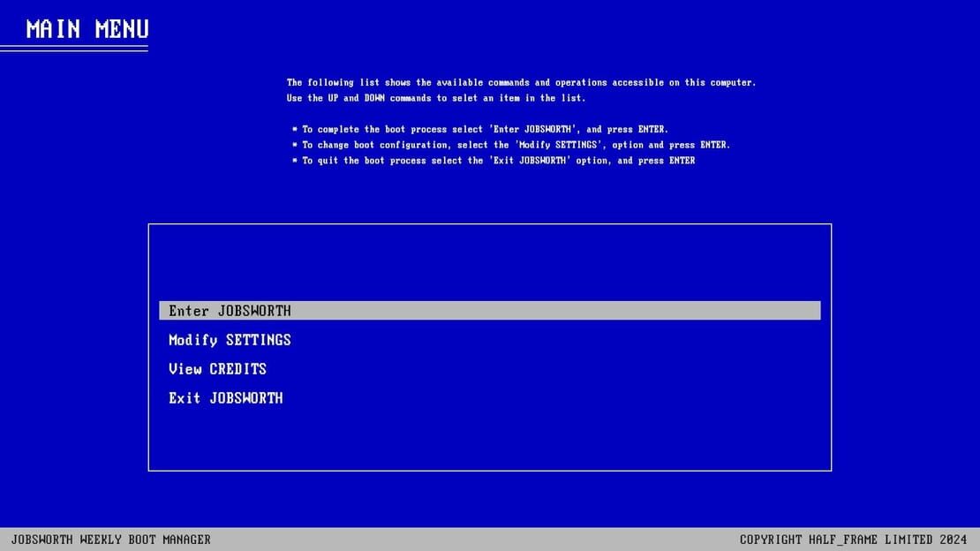
Task: Click empty space inside box below Exit JOBSWORTH
Action: coord(489,439)
